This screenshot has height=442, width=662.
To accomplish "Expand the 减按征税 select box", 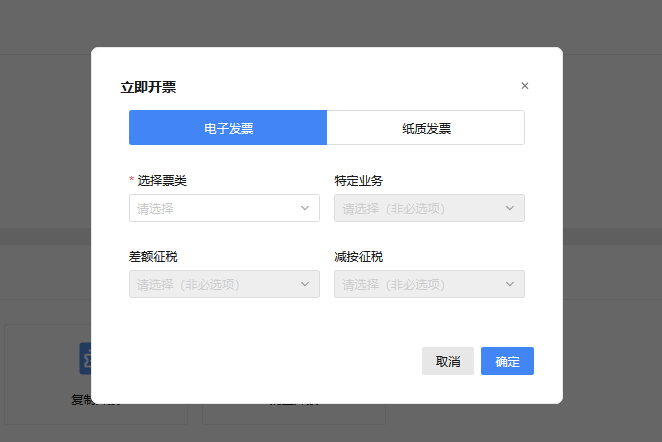I will point(420,284).
